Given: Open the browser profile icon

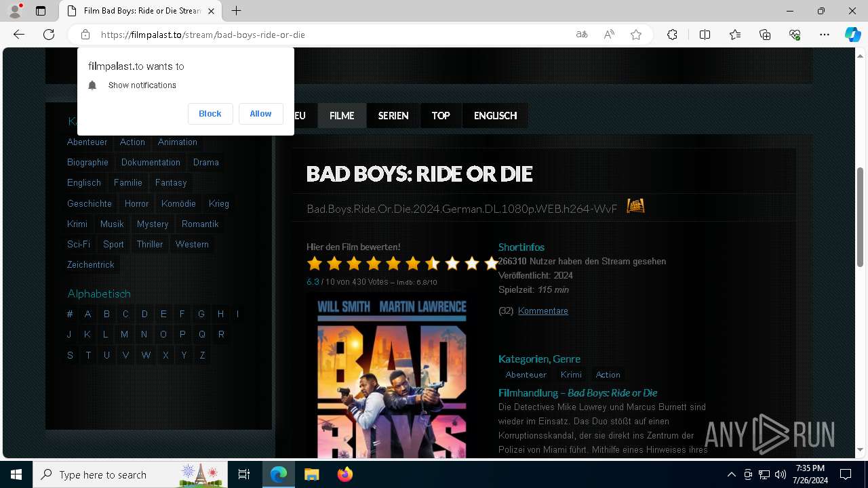Looking at the screenshot, I should pyautogui.click(x=14, y=11).
